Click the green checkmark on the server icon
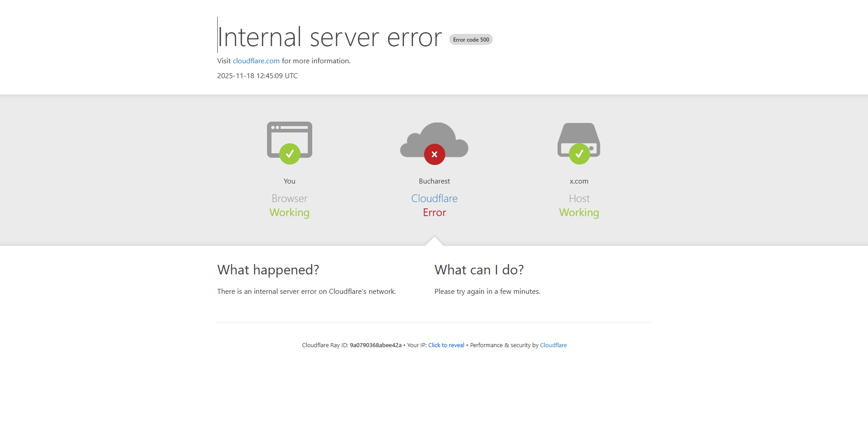 pos(579,154)
